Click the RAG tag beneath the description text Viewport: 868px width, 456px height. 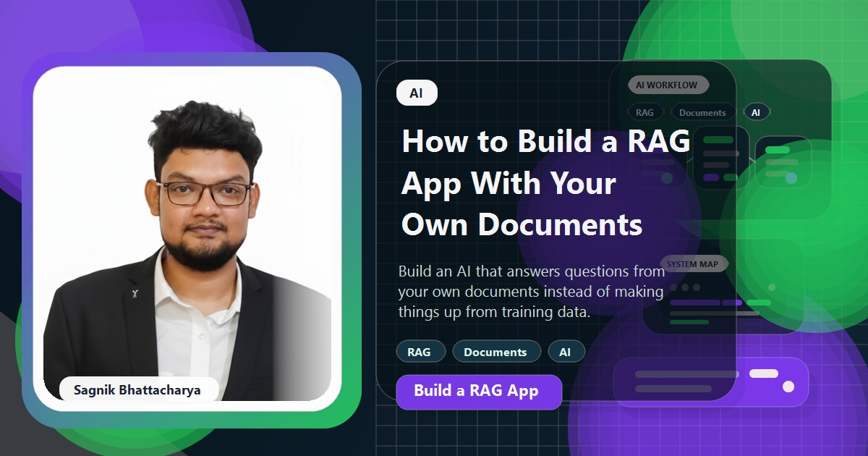[x=420, y=351]
